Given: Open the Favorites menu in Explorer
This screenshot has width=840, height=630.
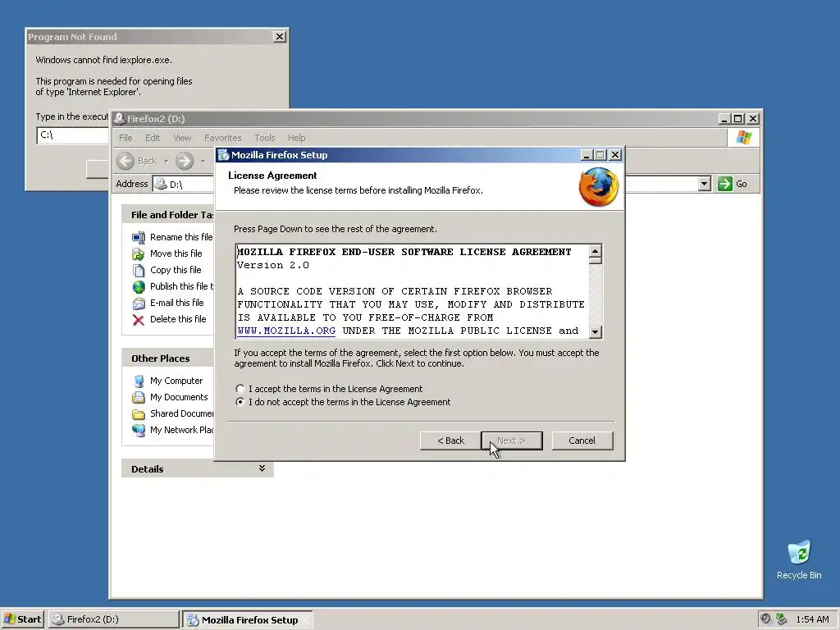Looking at the screenshot, I should (x=223, y=138).
